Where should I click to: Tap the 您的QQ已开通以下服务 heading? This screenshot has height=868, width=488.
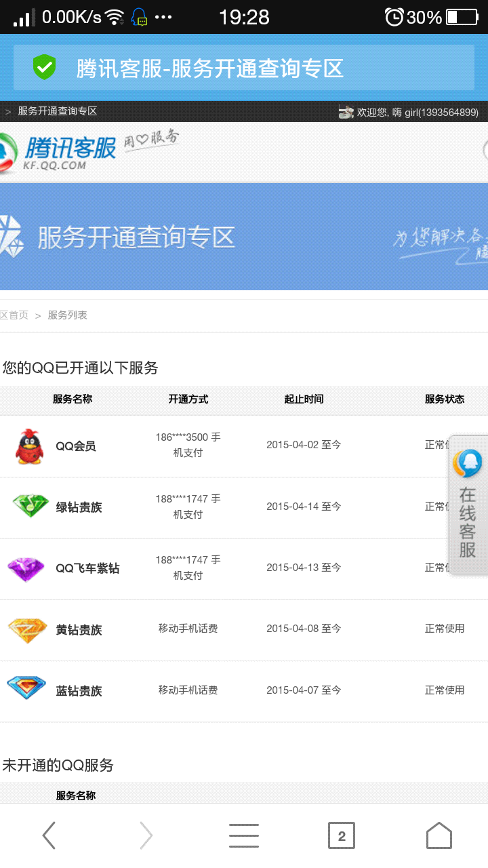(x=80, y=368)
